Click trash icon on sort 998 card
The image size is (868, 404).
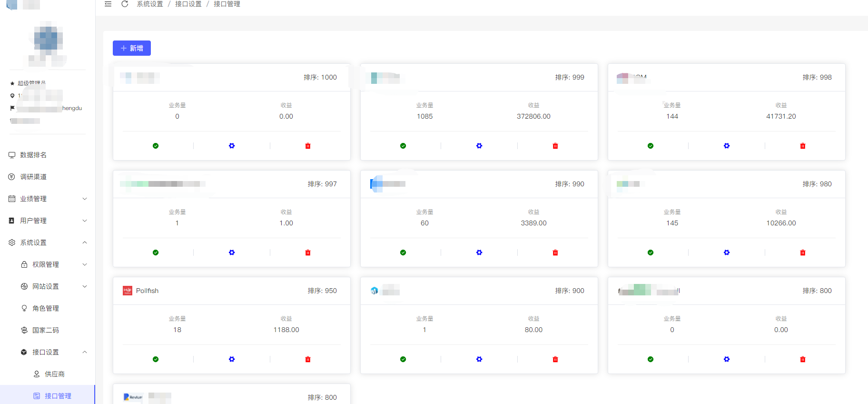tap(803, 146)
